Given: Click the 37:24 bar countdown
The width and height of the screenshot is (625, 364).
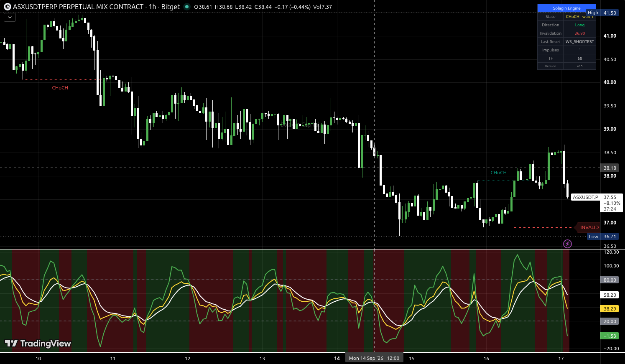Looking at the screenshot, I should click(x=610, y=209).
